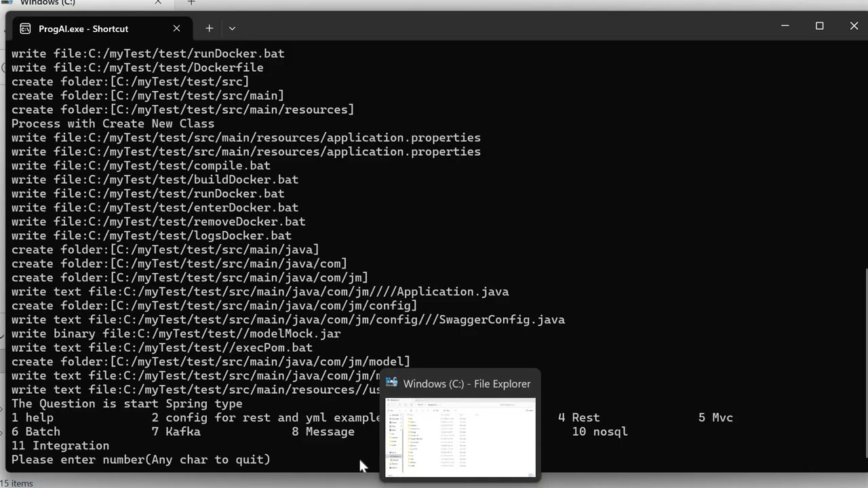The width and height of the screenshot is (868, 488).
Task: Click the File Explorer preview thumbnail
Action: point(460,437)
